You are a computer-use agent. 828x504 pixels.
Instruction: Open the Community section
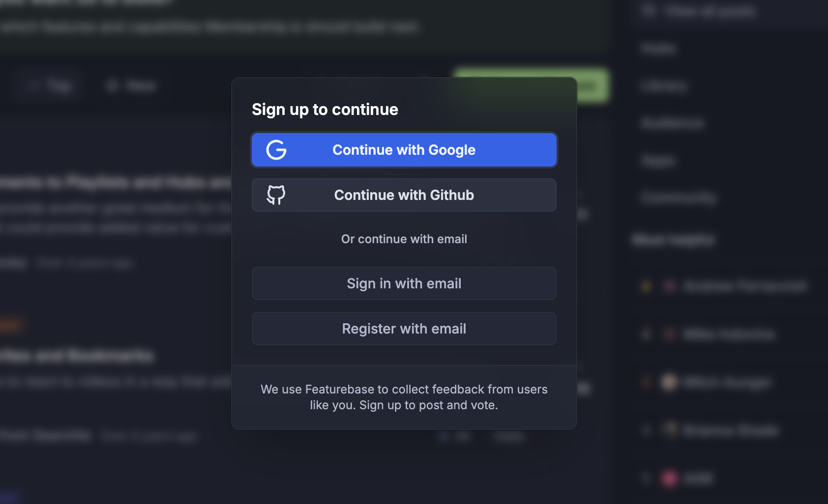pyautogui.click(x=678, y=197)
